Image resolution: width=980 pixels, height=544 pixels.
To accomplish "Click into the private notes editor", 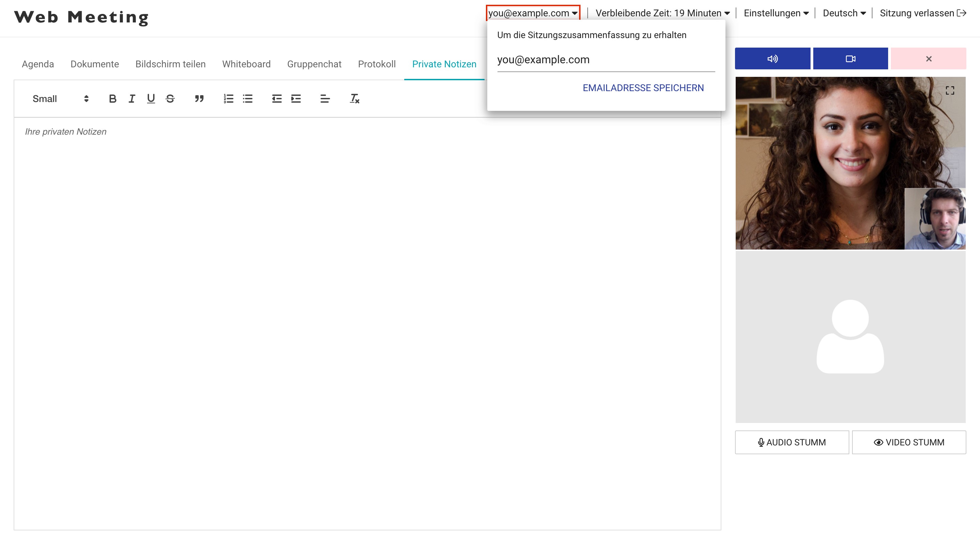I will tap(367, 323).
